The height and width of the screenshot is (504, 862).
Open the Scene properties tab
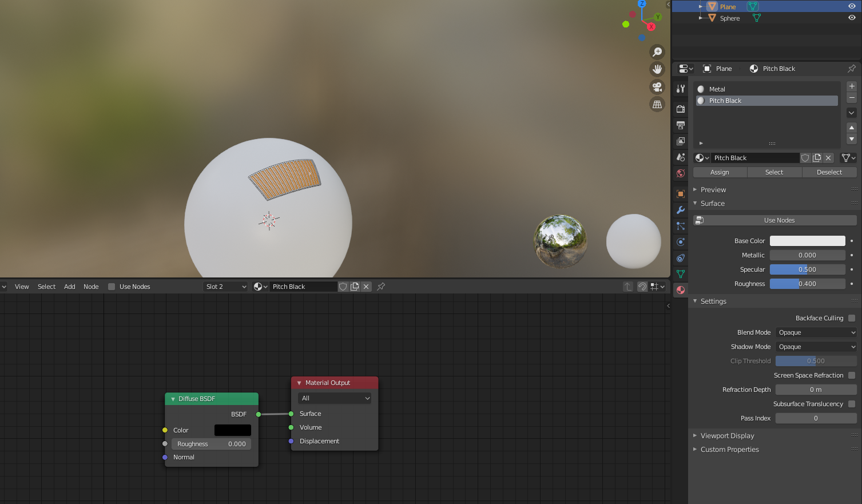681,157
